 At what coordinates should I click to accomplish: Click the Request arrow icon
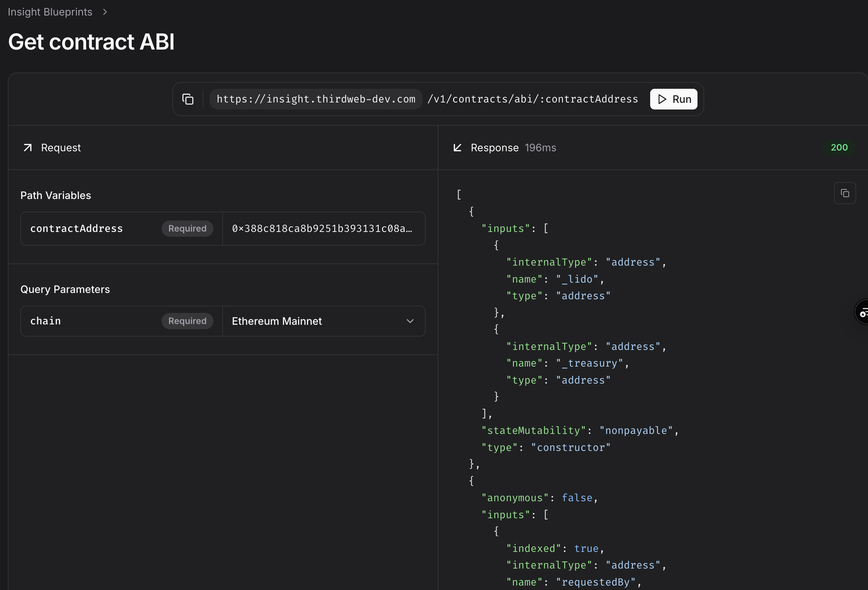coord(28,148)
